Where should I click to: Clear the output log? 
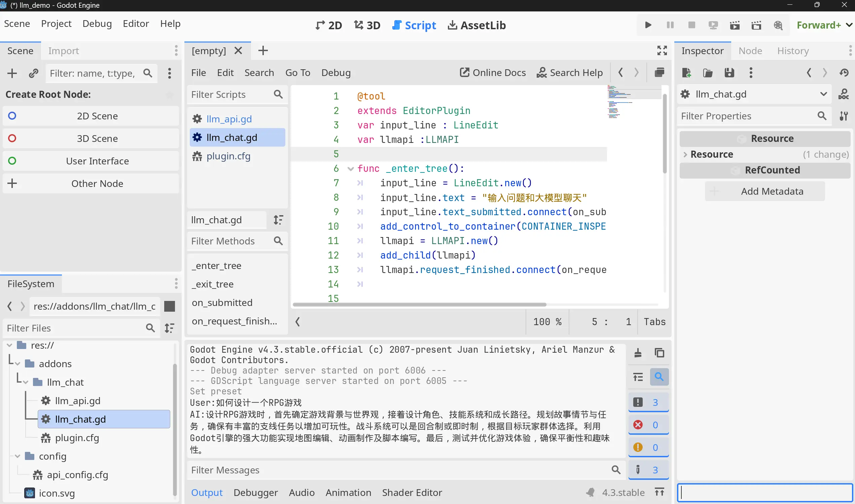click(x=638, y=353)
